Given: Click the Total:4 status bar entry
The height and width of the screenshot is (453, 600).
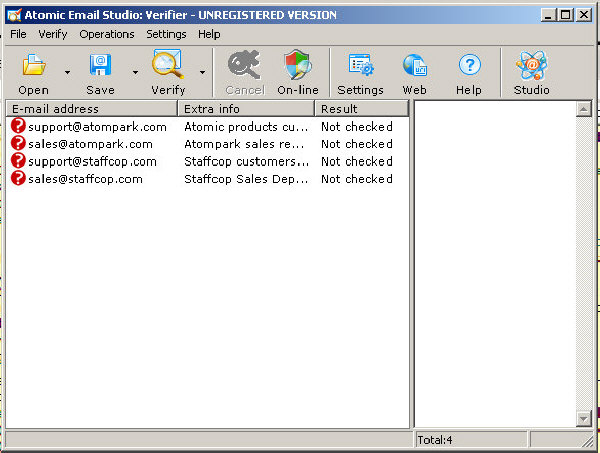Looking at the screenshot, I should coord(471,440).
